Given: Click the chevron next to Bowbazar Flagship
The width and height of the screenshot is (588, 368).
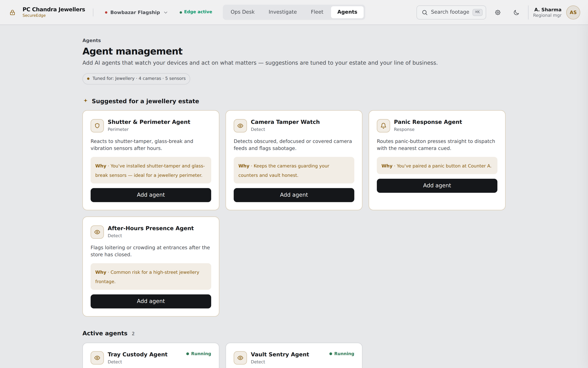Looking at the screenshot, I should 166,13.
